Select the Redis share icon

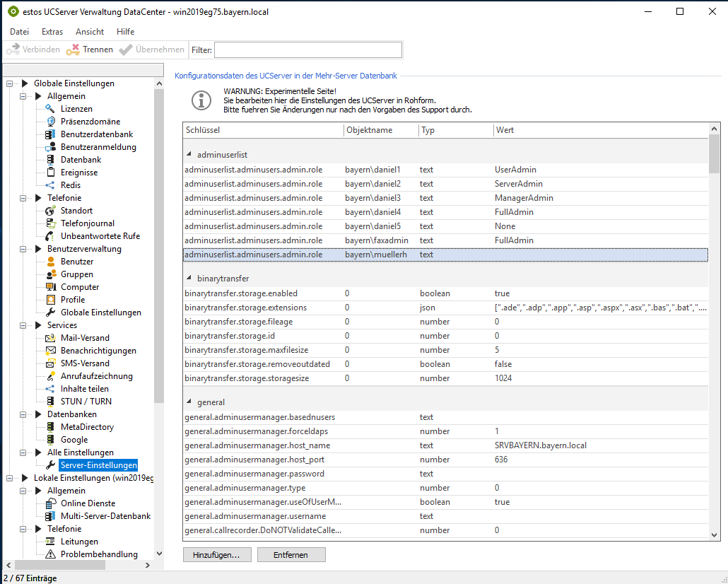tap(50, 185)
